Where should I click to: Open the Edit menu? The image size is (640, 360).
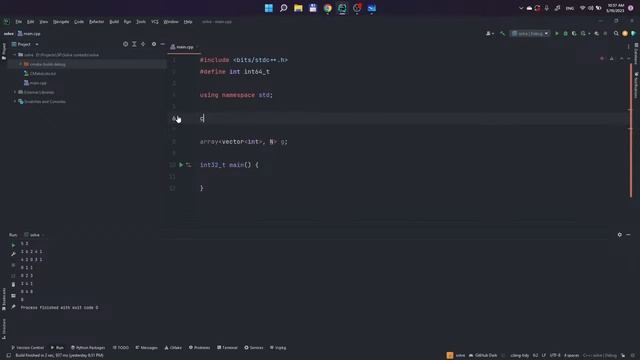31,22
